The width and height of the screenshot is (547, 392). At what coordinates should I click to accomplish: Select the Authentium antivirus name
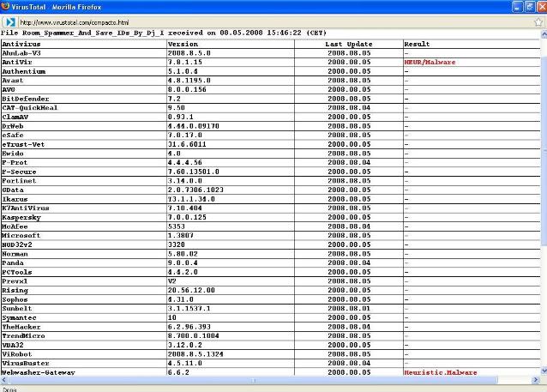[24, 71]
